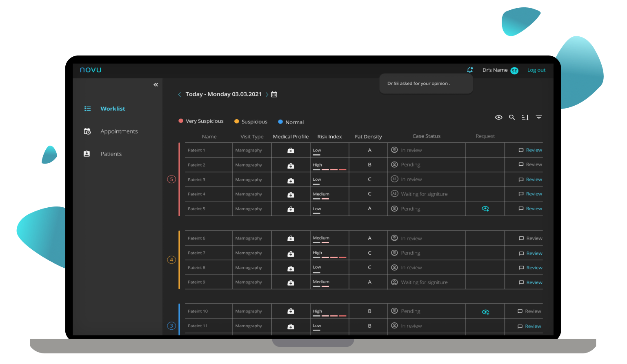This screenshot has width=627, height=364.
Task: Go to next day with right chevron
Action: click(267, 95)
